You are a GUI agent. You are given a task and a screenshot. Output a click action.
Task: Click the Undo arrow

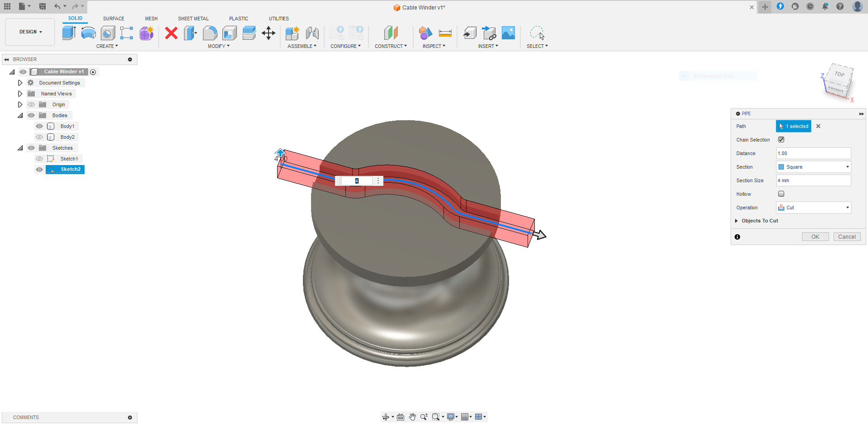[x=57, y=6]
